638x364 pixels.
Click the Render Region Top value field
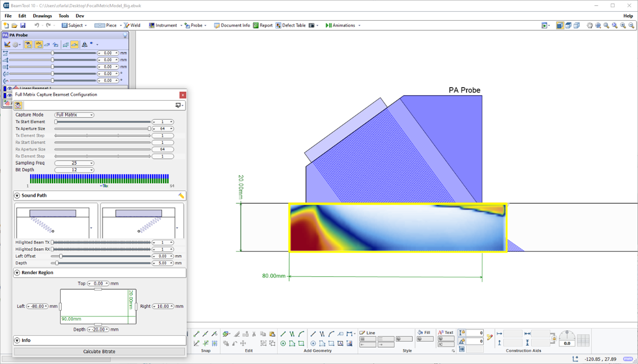click(98, 283)
